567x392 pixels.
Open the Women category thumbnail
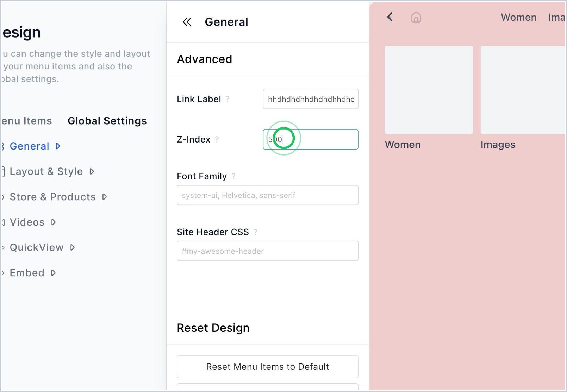429,90
